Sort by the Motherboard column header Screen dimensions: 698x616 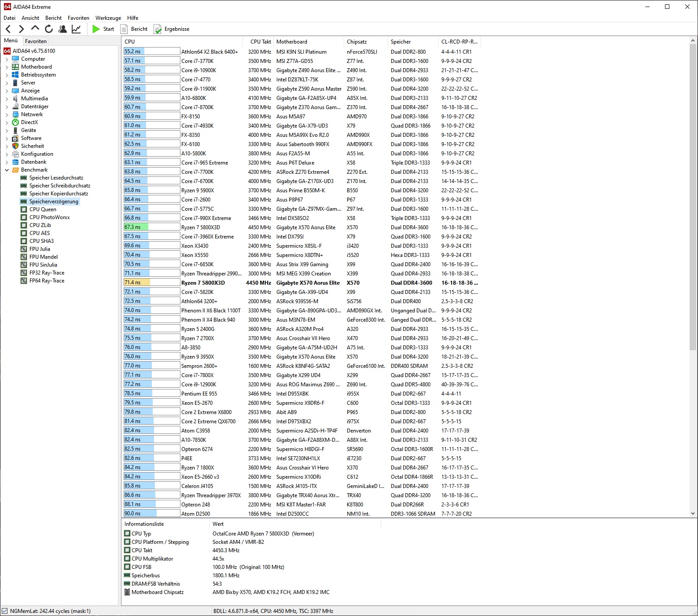coord(309,42)
